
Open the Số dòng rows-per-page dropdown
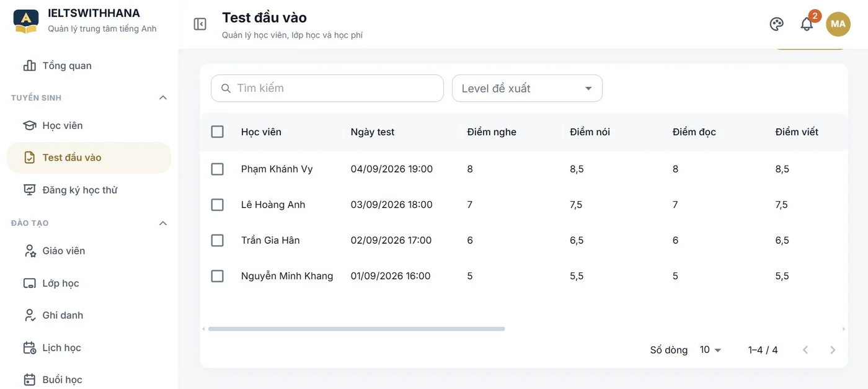point(711,350)
